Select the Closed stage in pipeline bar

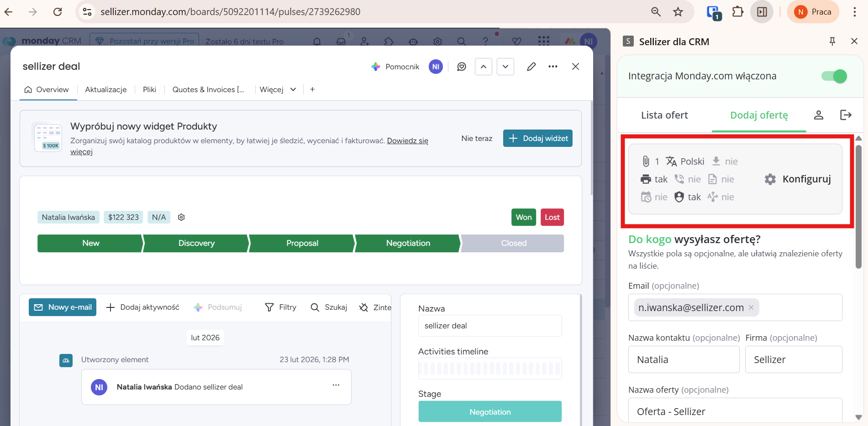(x=513, y=243)
